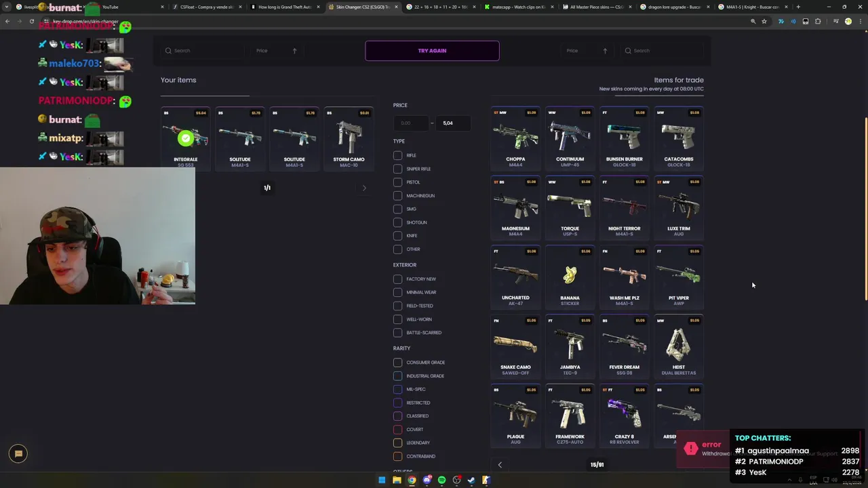Check the Covert rarity filter

pyautogui.click(x=397, y=429)
